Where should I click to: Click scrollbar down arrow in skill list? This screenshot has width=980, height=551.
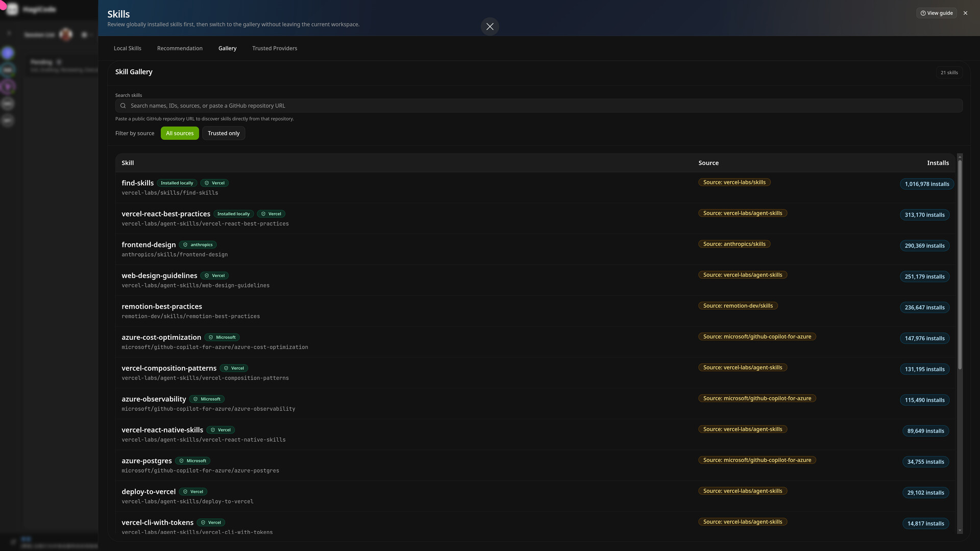[x=960, y=531]
